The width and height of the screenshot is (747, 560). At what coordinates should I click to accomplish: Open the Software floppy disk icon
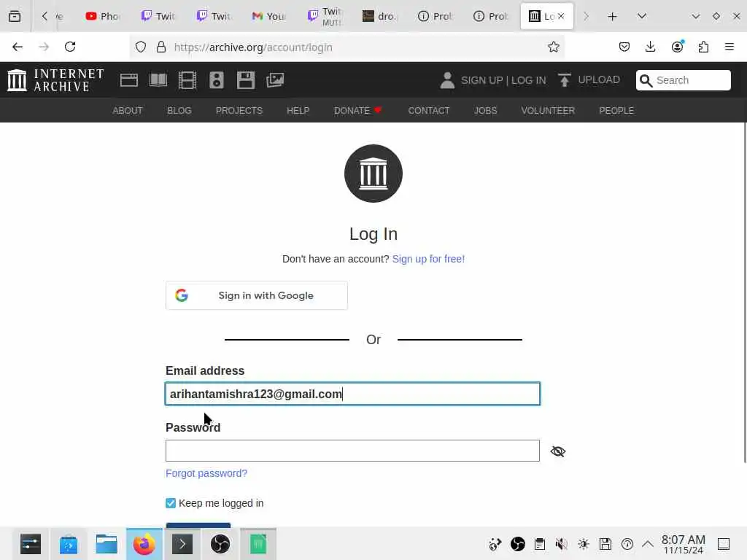pyautogui.click(x=246, y=80)
